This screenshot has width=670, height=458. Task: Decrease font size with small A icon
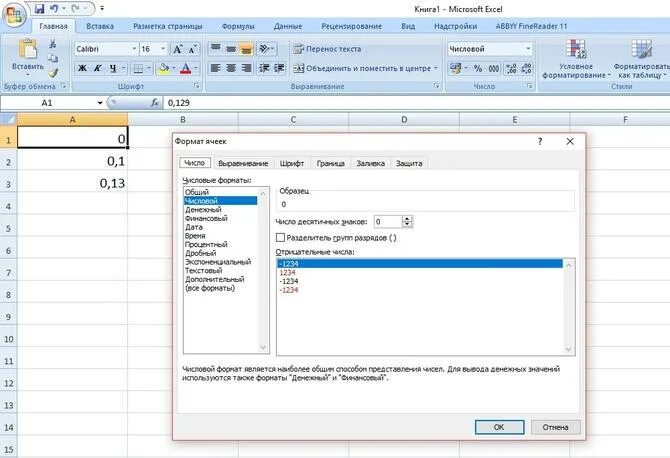192,49
